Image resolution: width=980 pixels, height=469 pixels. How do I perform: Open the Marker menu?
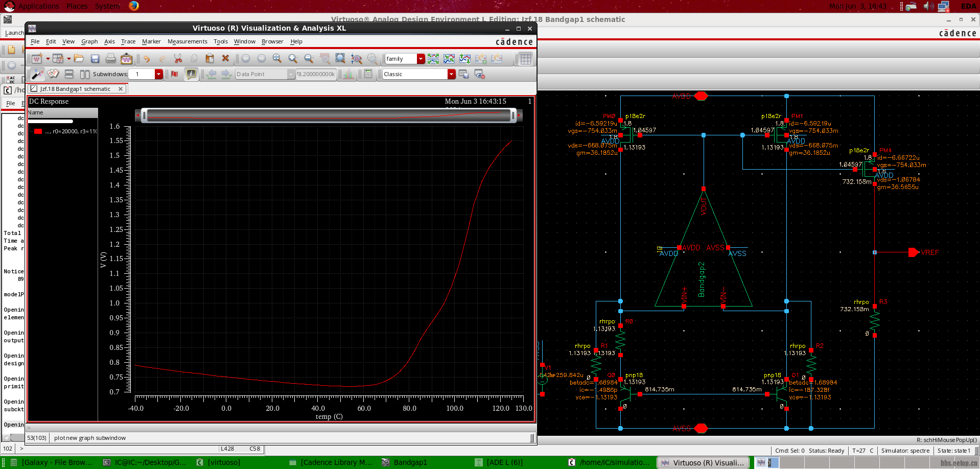click(x=151, y=41)
